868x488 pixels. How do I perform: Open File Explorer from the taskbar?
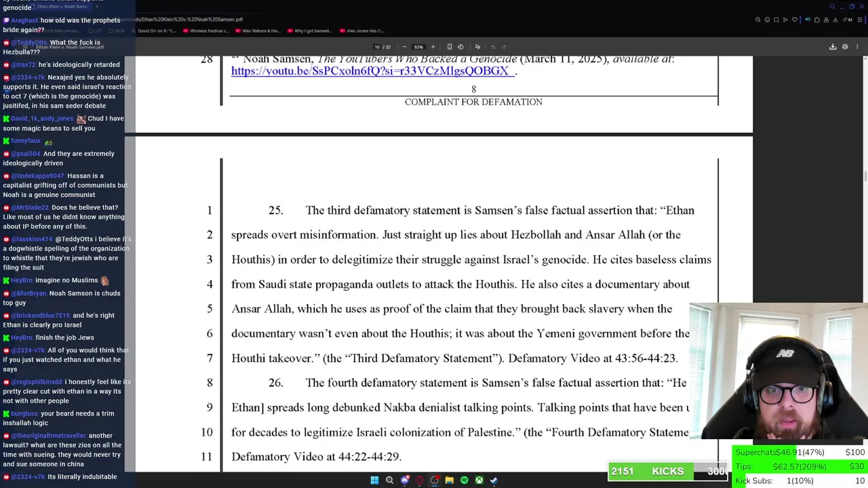click(x=449, y=481)
